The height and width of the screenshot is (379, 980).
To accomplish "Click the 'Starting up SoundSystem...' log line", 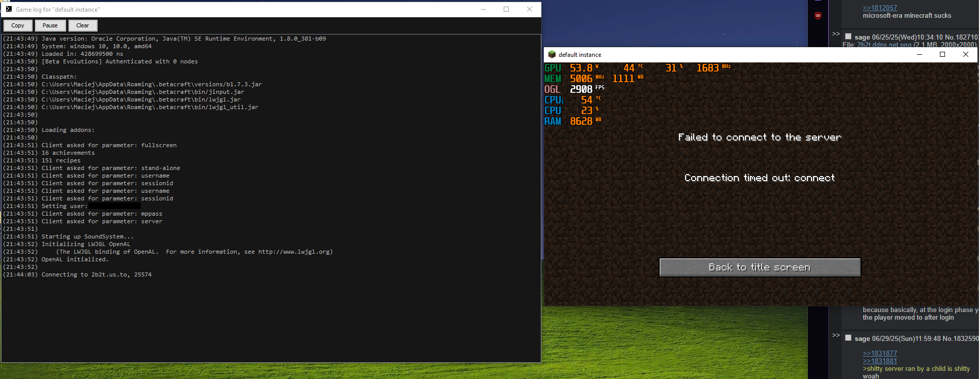I will (x=69, y=236).
